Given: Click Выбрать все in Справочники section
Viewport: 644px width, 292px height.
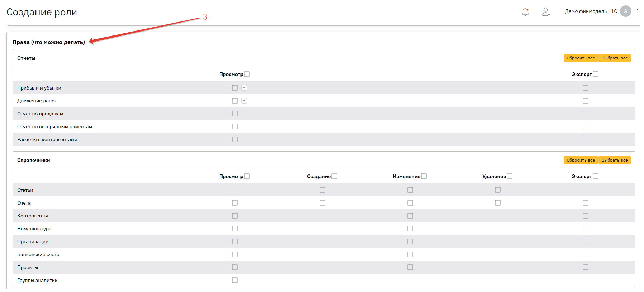Looking at the screenshot, I should (x=614, y=160).
